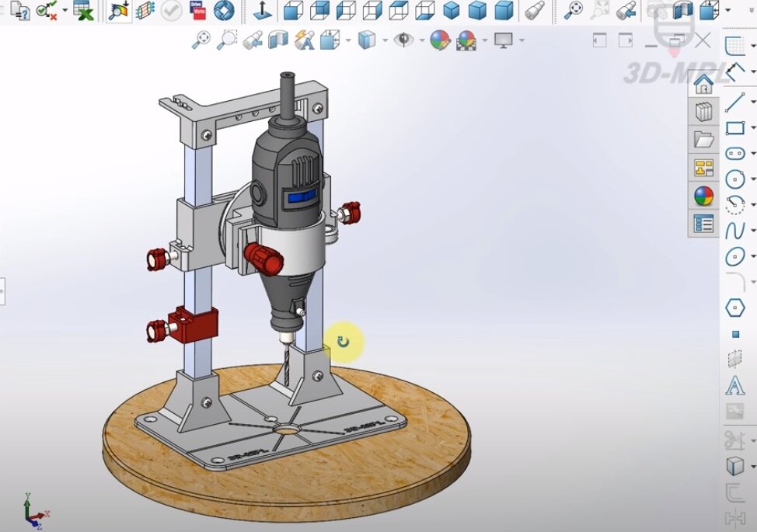Open the Excel design table icon

click(83, 11)
